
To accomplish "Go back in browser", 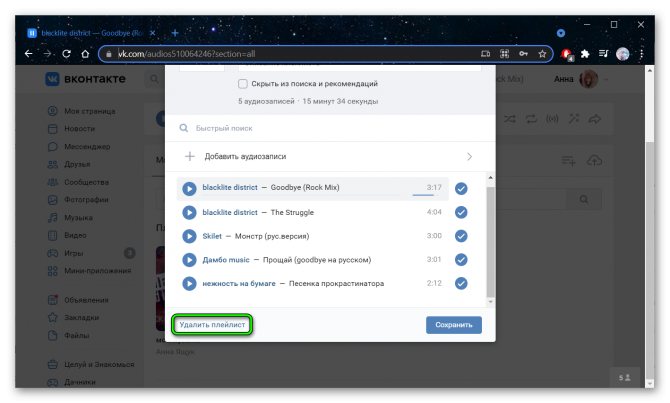I will point(28,54).
